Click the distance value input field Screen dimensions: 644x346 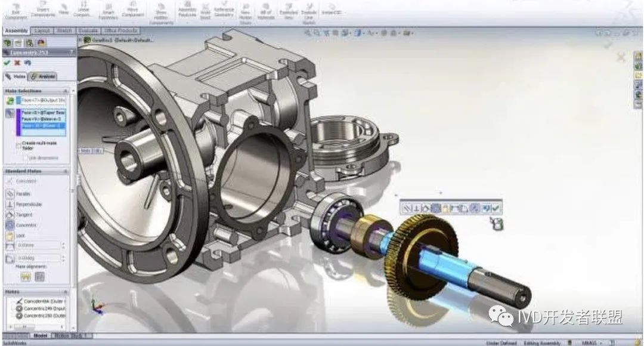coord(38,245)
